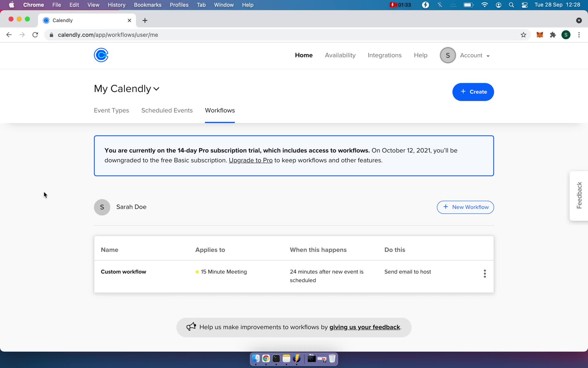This screenshot has height=368, width=588.
Task: Click the 'Name' column header
Action: [109, 250]
